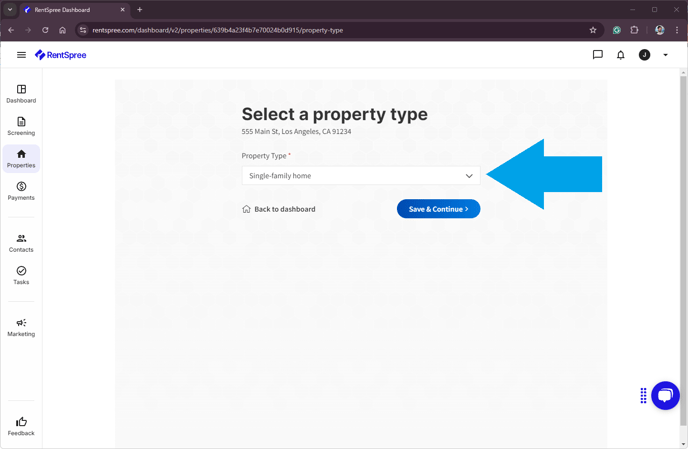Image resolution: width=688 pixels, height=449 pixels.
Task: Open Chrome profile avatar
Action: click(x=659, y=30)
